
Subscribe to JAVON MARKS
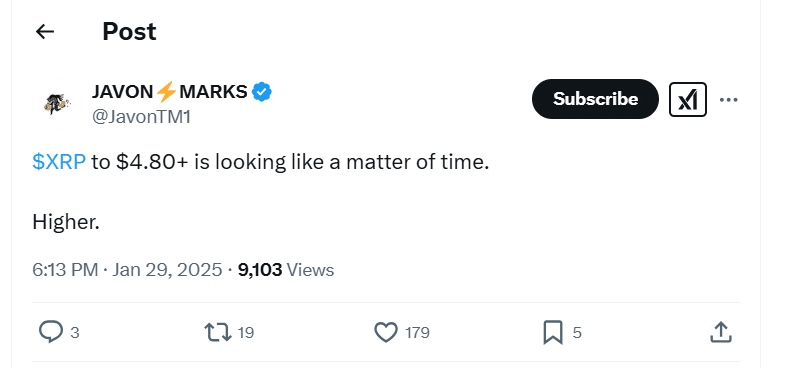pyautogui.click(x=595, y=99)
